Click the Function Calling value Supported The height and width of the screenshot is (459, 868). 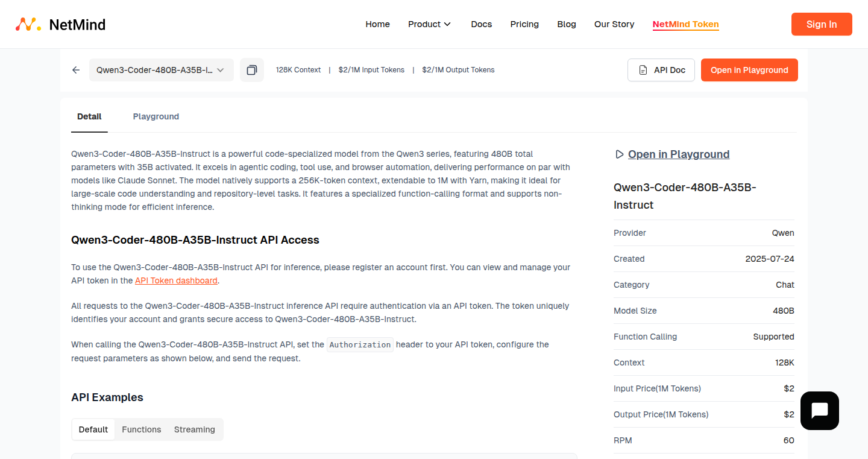(x=773, y=337)
